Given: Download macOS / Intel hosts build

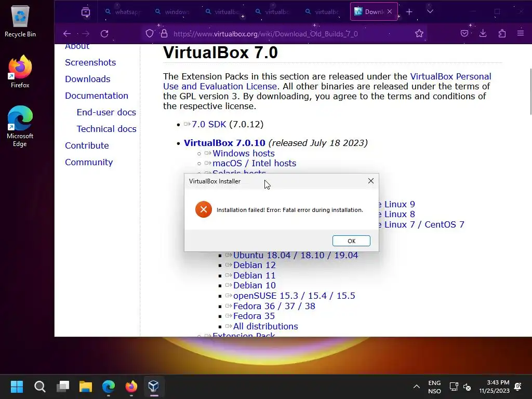Looking at the screenshot, I should click(254, 163).
